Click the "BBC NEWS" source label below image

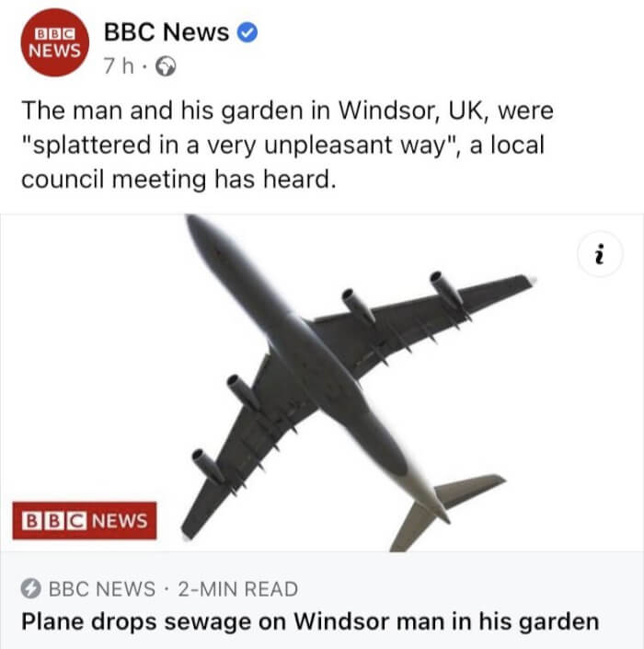coord(102,589)
